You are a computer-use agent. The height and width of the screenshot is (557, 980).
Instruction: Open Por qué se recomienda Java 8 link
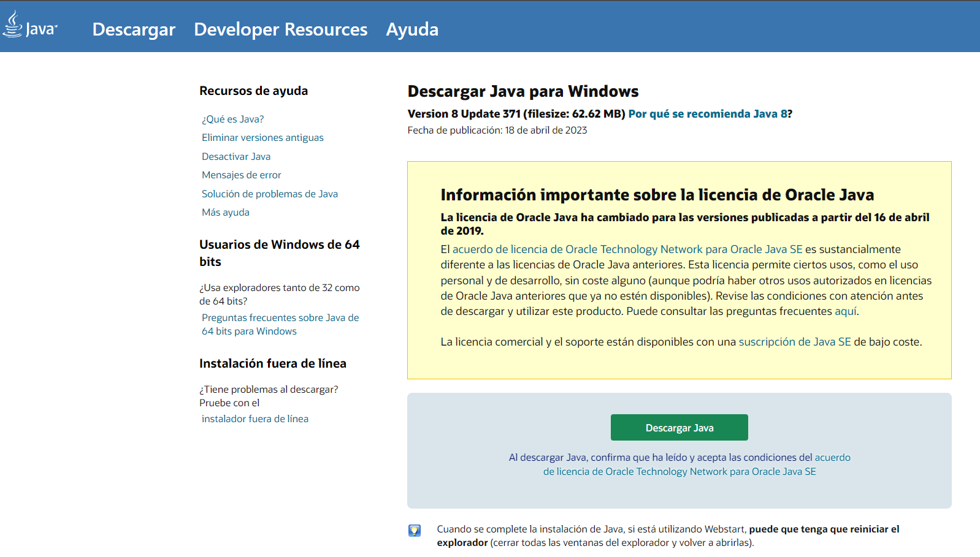(x=708, y=114)
